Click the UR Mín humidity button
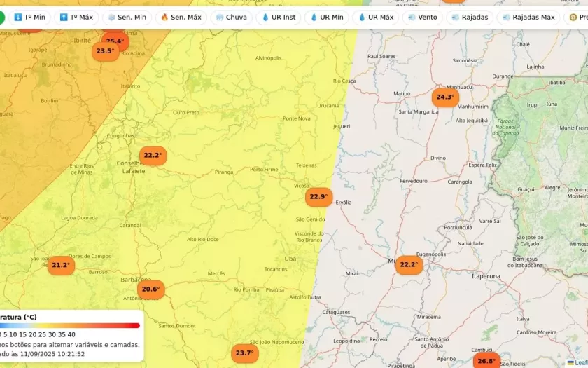 click(327, 18)
